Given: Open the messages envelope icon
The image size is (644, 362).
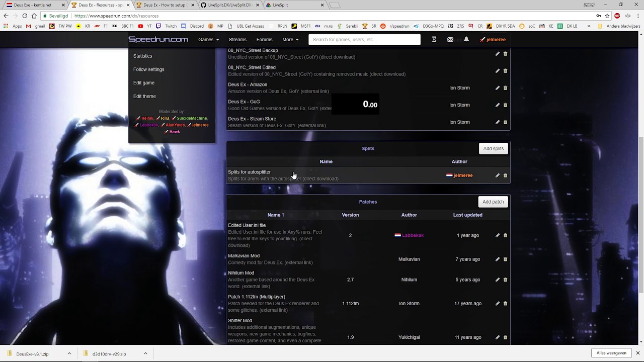Looking at the screenshot, I should [x=450, y=40].
